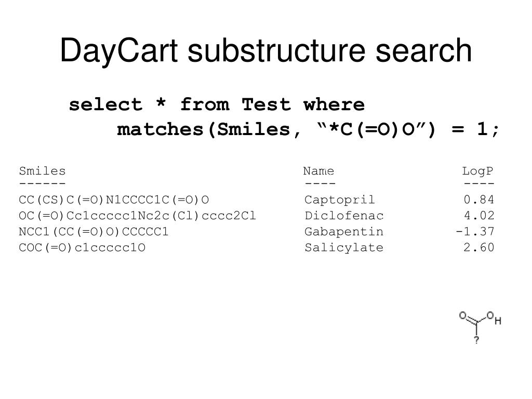Click the Gabapentin SMILES string NCC1(CC(=O)O)CCCCC1
Screen dimensions: 532x399
[94, 232]
